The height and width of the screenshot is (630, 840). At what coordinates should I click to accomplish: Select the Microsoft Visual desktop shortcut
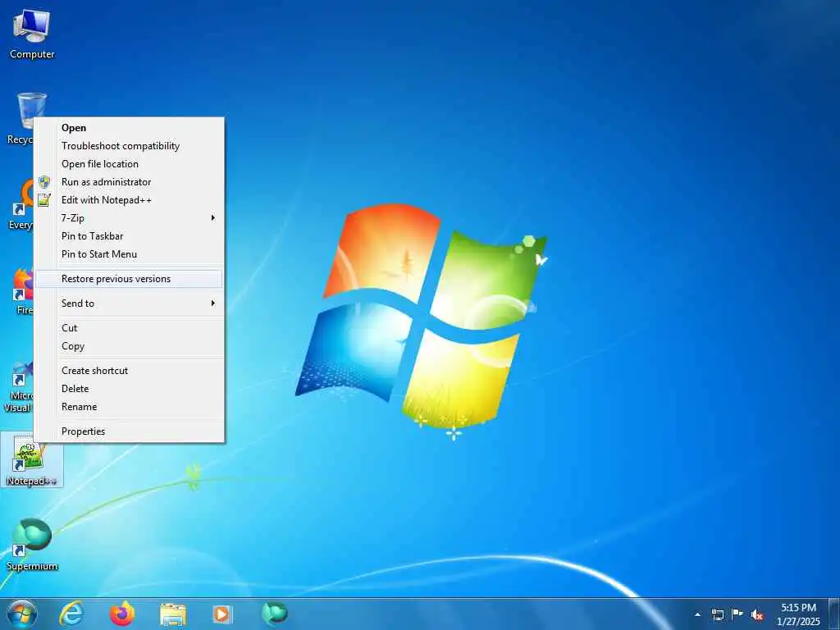point(18,387)
